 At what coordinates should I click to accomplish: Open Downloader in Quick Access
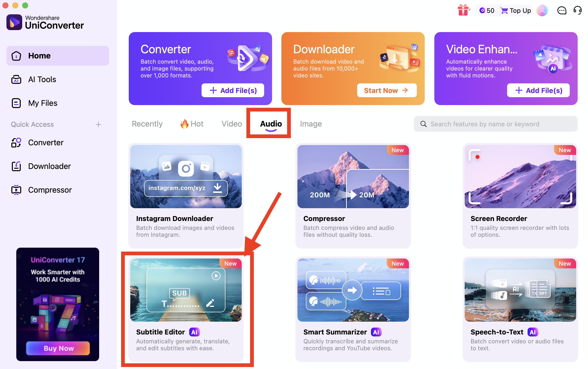49,166
